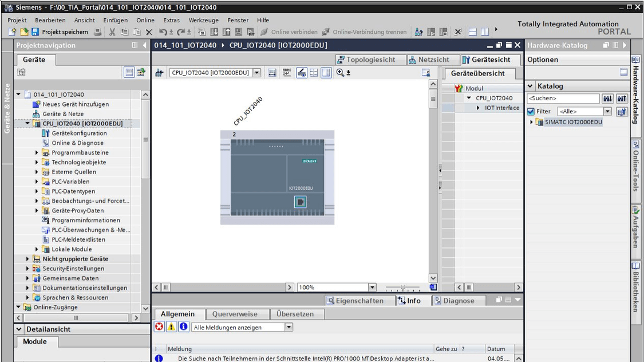Open the Projekt menu

[17, 20]
